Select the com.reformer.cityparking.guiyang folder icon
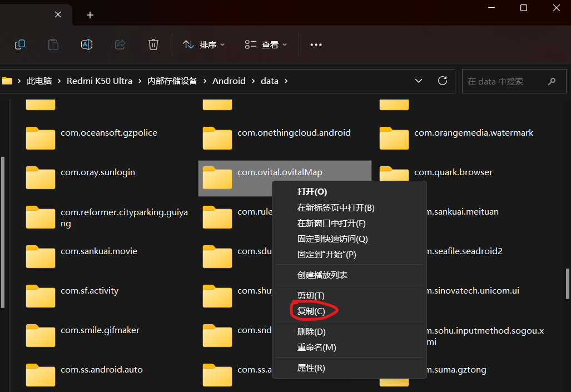Image resolution: width=571 pixels, height=392 pixels. point(41,217)
